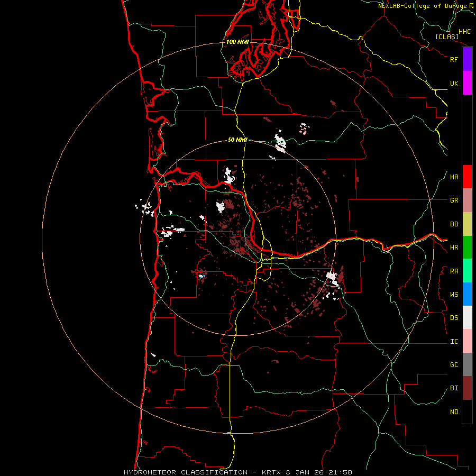The width and height of the screenshot is (476, 476).
Task: Click the UK legend label
Action: 454,83
